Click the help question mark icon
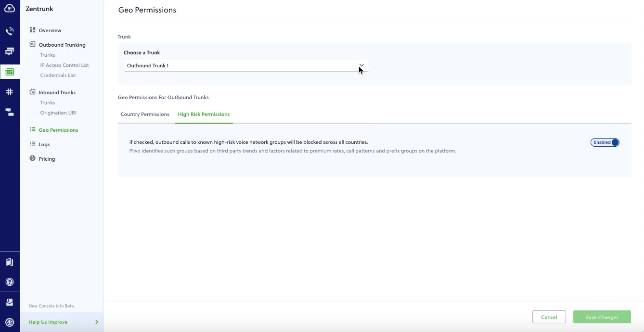The image size is (644, 332). tap(10, 282)
